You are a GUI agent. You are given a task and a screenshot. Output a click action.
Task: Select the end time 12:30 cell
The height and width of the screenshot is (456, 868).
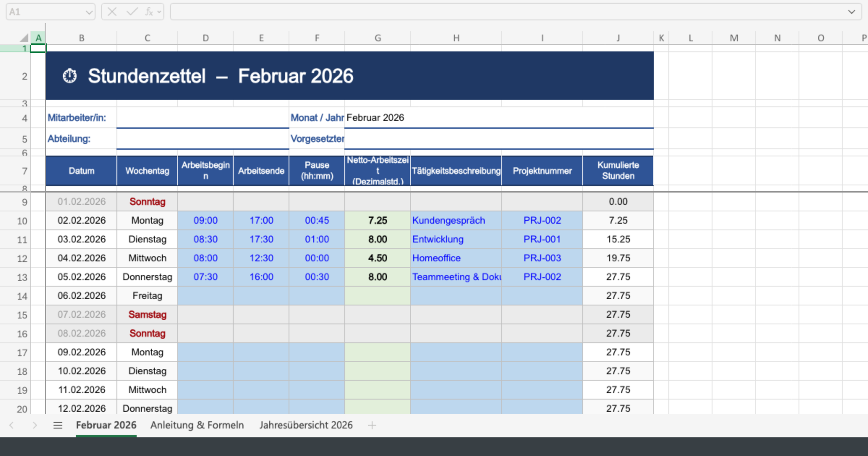(261, 258)
